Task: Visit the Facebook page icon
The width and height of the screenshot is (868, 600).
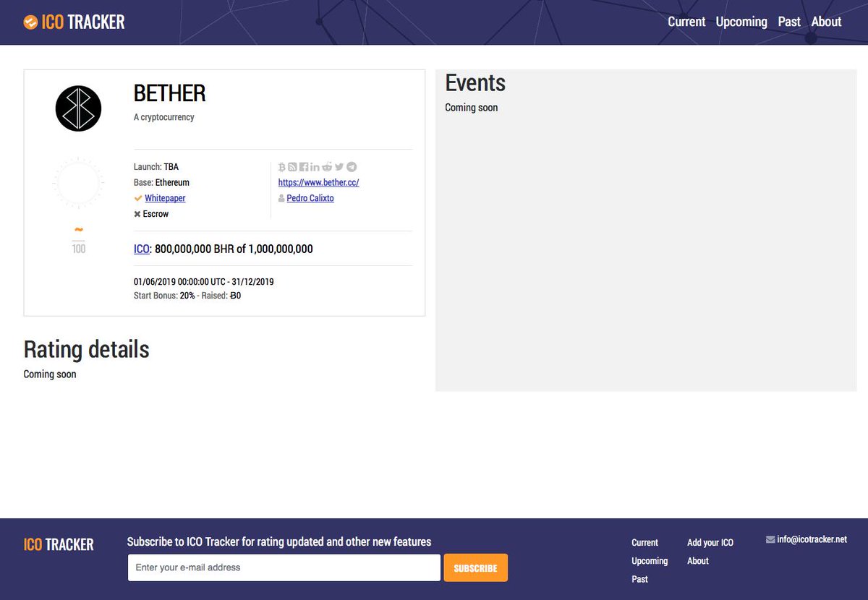Action: [304, 167]
